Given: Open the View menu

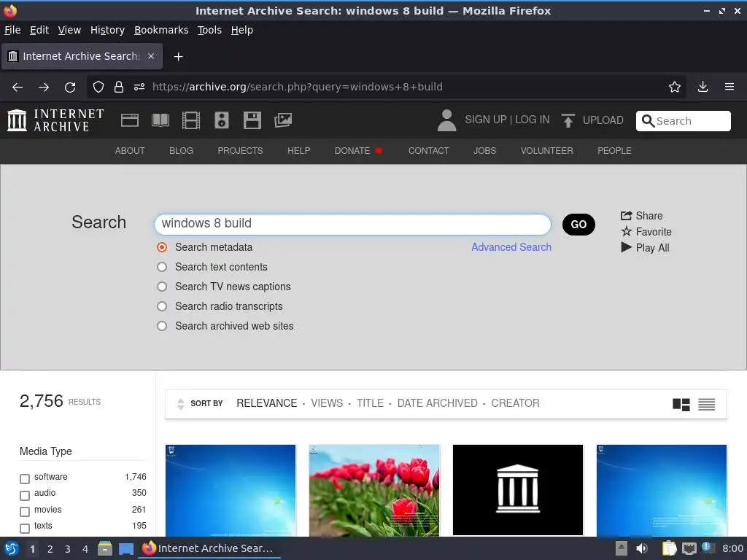Looking at the screenshot, I should point(69,30).
